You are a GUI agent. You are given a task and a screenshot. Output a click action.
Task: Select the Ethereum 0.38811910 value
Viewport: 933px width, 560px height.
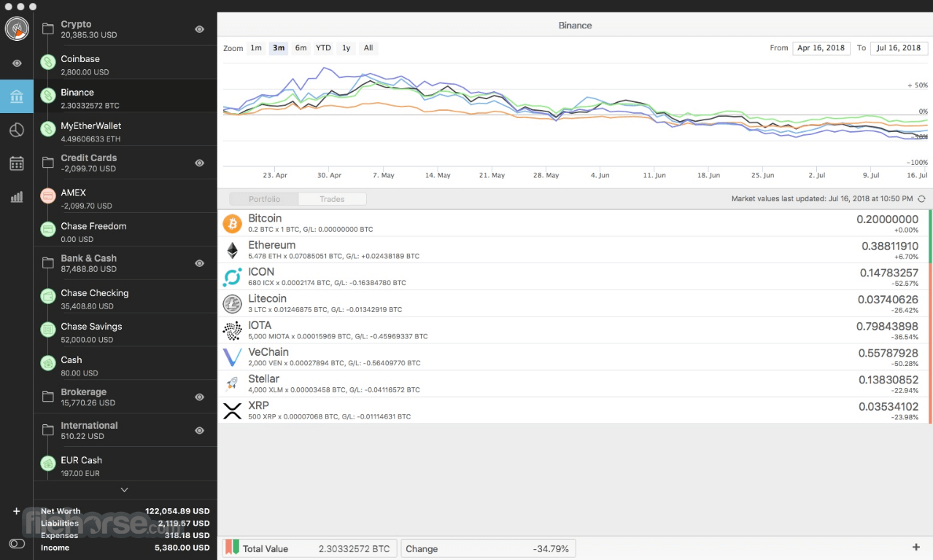click(x=890, y=246)
